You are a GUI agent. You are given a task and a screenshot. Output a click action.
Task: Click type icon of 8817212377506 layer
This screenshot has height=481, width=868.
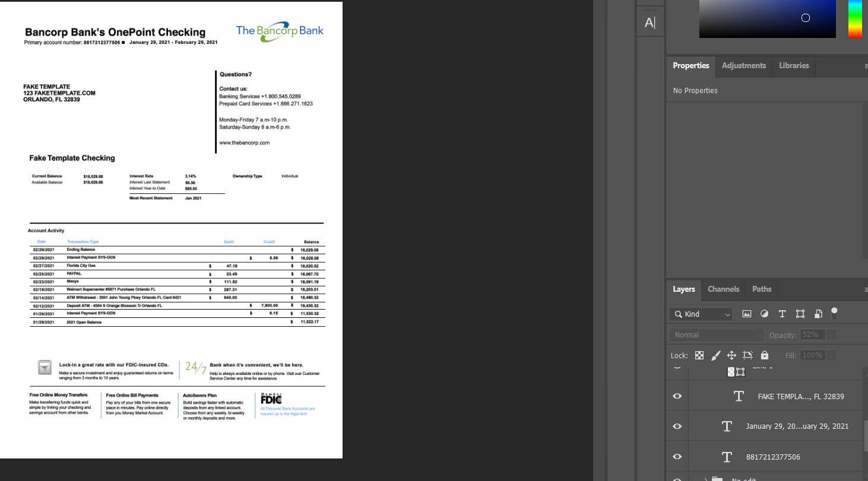tap(727, 457)
